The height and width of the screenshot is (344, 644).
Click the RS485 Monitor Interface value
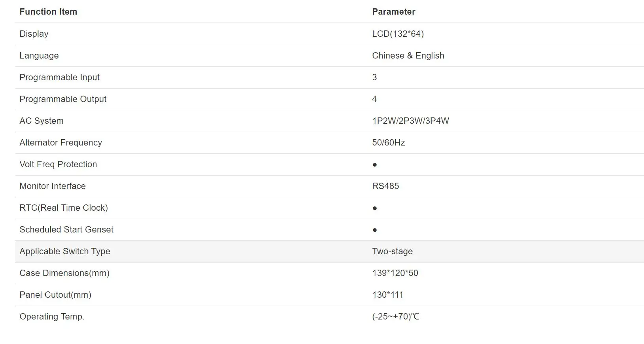pos(385,186)
